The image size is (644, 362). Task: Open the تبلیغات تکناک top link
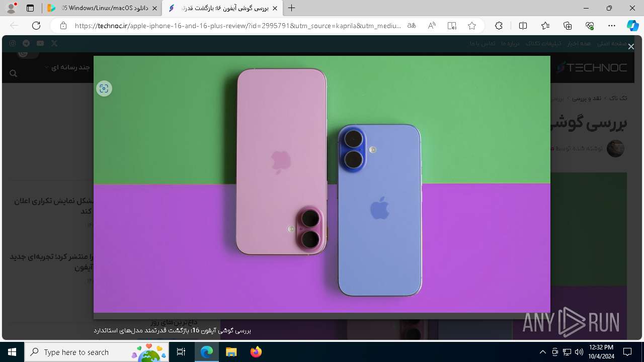pyautogui.click(x=543, y=43)
